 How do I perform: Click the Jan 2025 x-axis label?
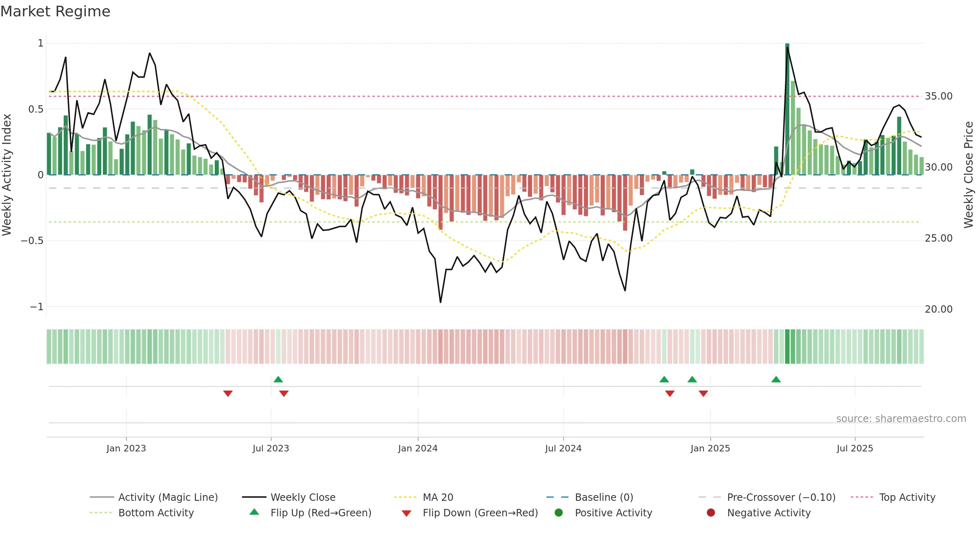pos(710,449)
